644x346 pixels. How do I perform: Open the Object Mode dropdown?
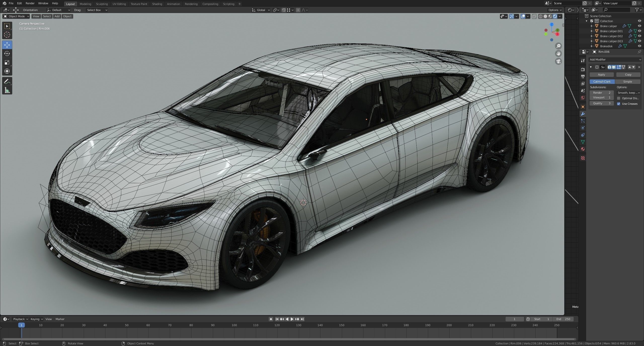pyautogui.click(x=16, y=16)
